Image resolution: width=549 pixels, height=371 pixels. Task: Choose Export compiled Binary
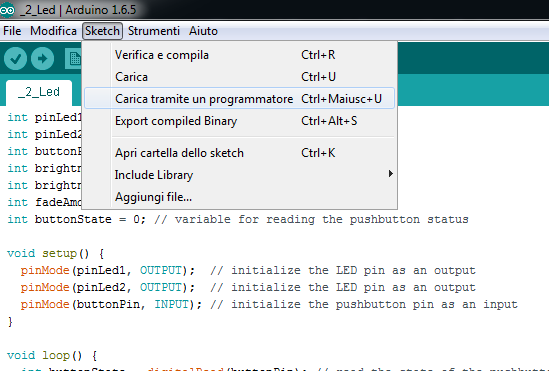(x=239, y=121)
